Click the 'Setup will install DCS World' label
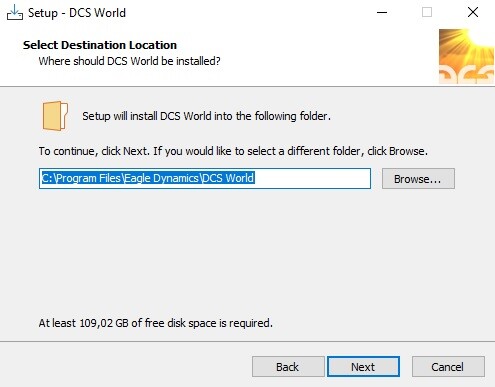 click(206, 116)
